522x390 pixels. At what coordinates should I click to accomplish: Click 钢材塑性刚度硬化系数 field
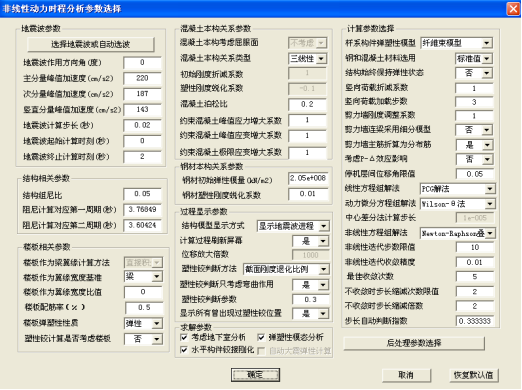click(x=308, y=194)
